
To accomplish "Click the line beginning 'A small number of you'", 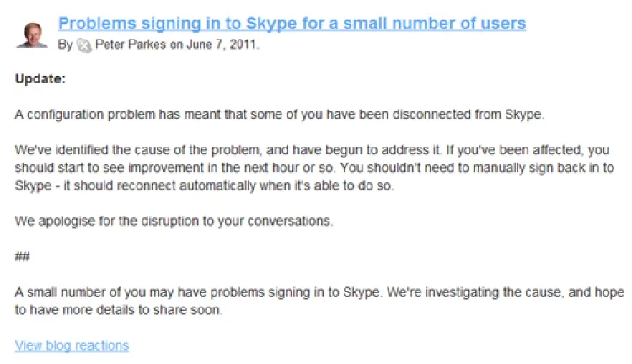I will [319, 292].
